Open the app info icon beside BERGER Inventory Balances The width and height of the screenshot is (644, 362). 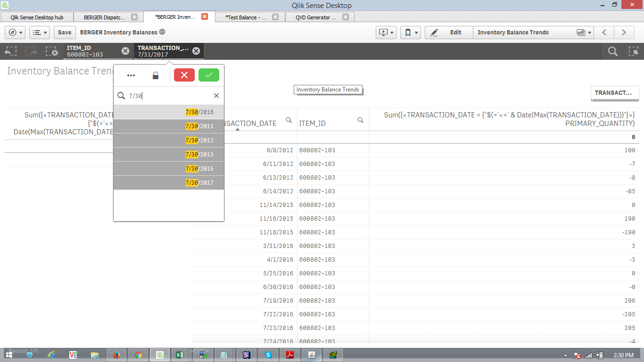click(162, 33)
